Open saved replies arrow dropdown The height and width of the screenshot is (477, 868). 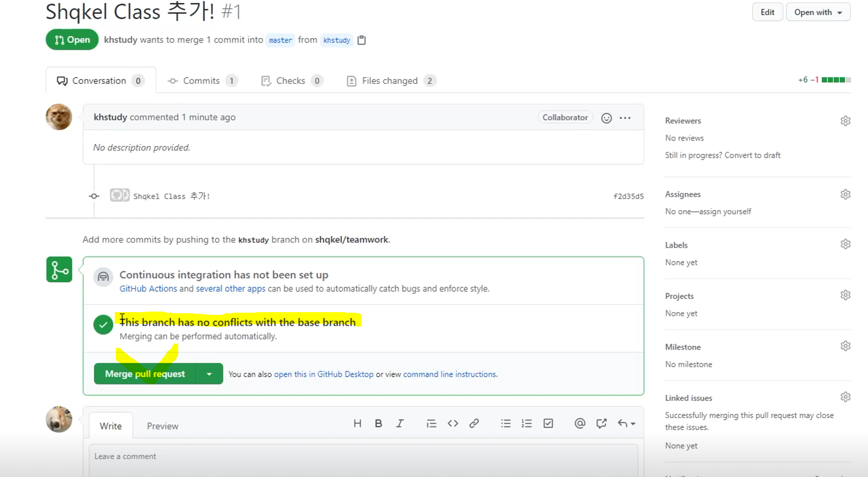(626, 424)
